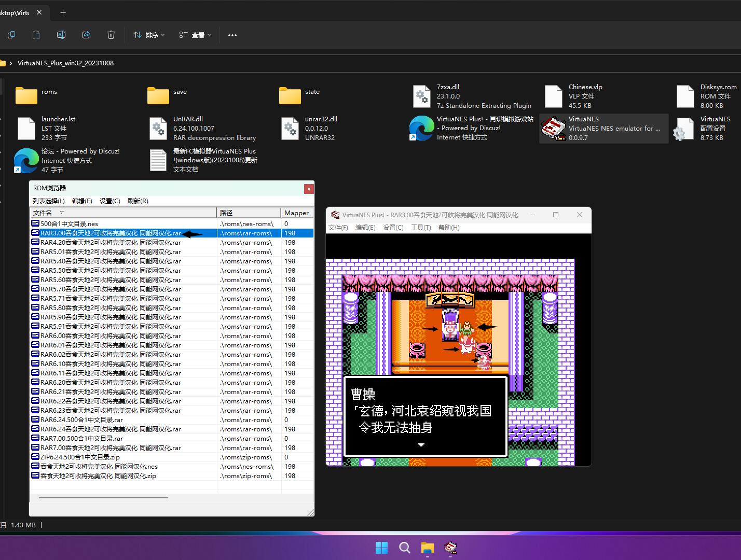Open 编辑(E) menu in VirtuaNES window
This screenshot has width=741, height=560.
click(x=365, y=228)
